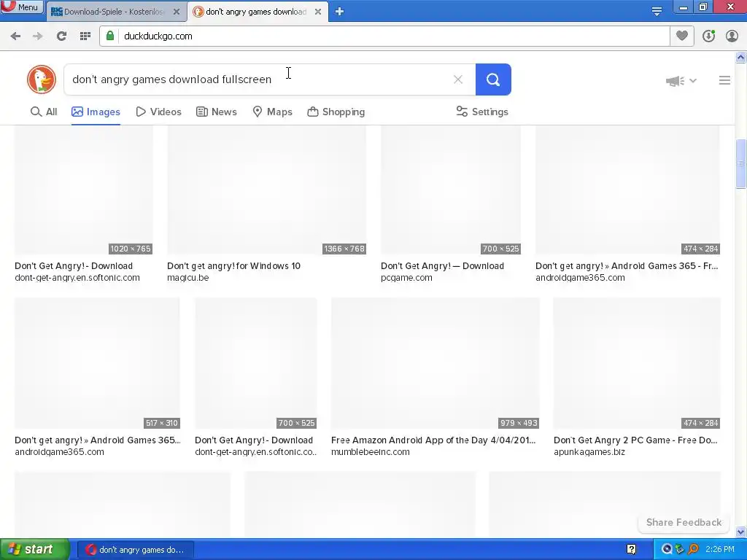Click title Don't get angry! for Windows 10
The height and width of the screenshot is (560, 747).
point(234,266)
